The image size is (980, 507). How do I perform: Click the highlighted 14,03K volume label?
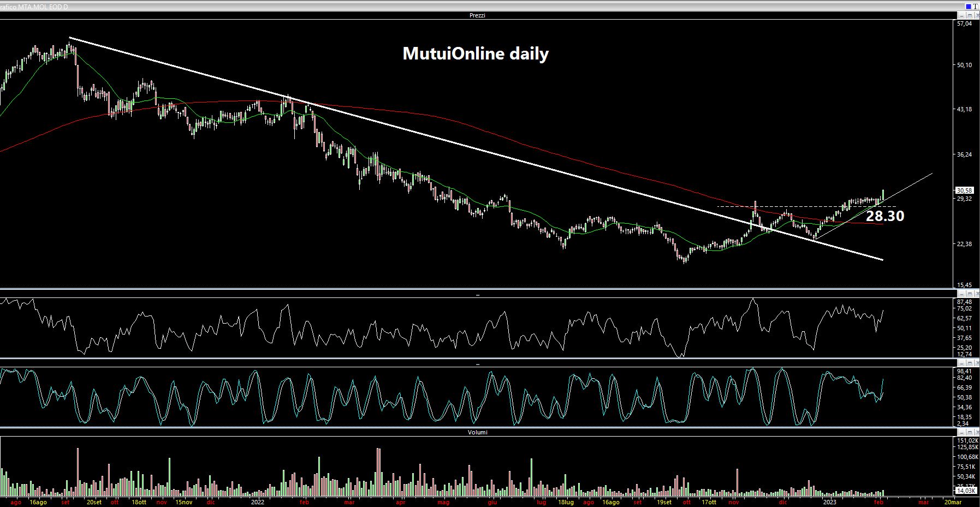point(966,491)
